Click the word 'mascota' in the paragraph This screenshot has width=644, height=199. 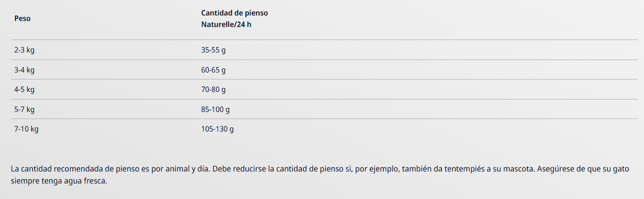point(519,168)
